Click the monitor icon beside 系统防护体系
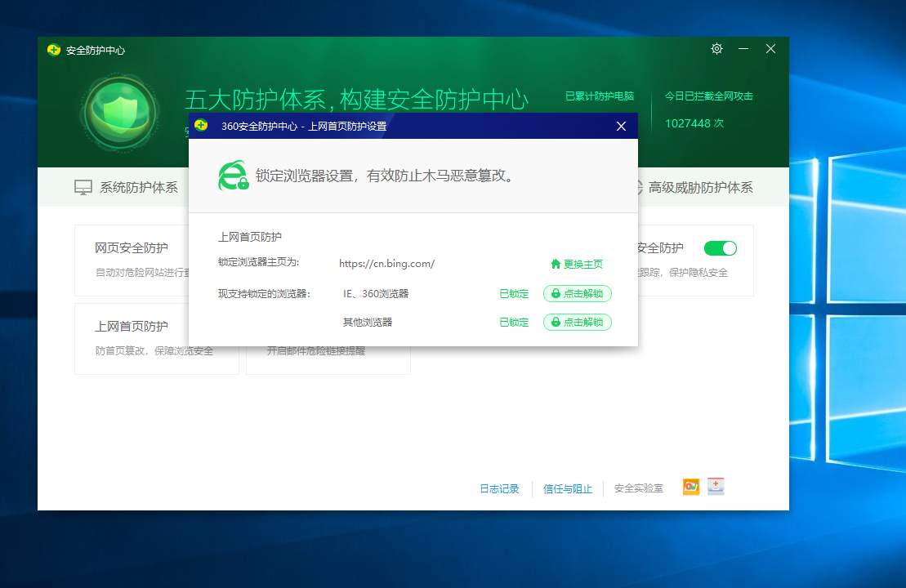906x588 pixels. point(83,187)
